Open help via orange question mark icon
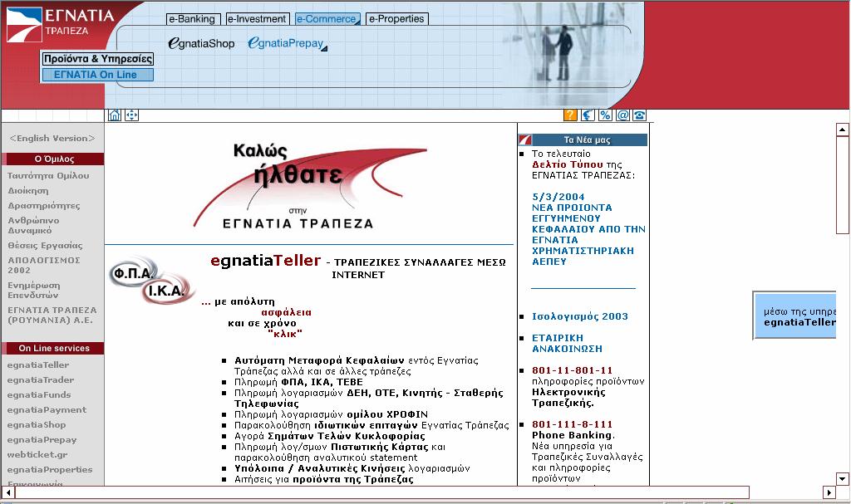 point(570,115)
